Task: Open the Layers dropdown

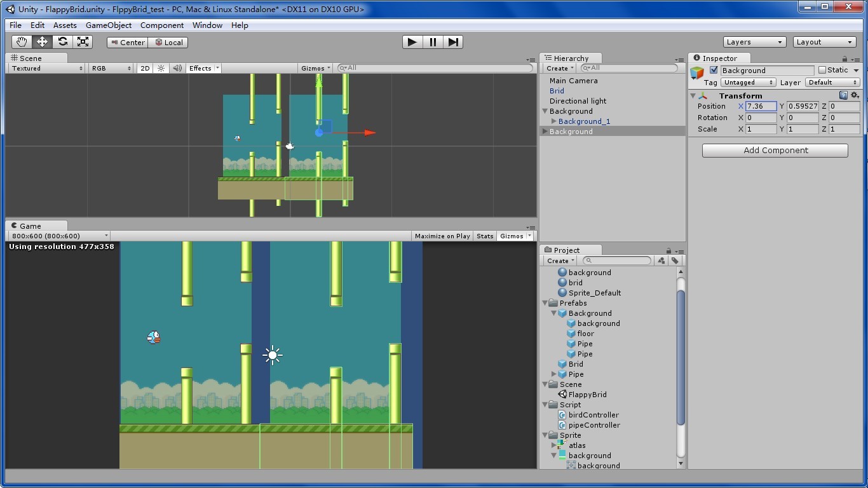Action: coord(754,41)
